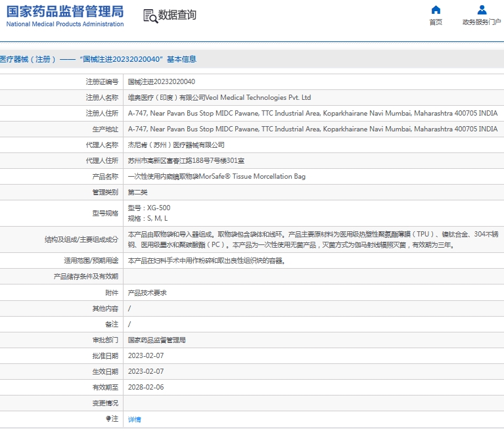Click the 备注 label
This screenshot has height=431, width=504.
point(112,325)
